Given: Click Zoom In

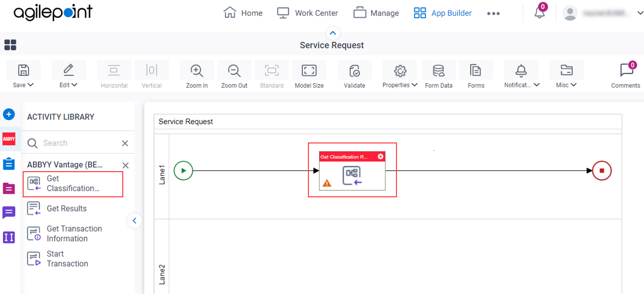Looking at the screenshot, I should 197,76.
